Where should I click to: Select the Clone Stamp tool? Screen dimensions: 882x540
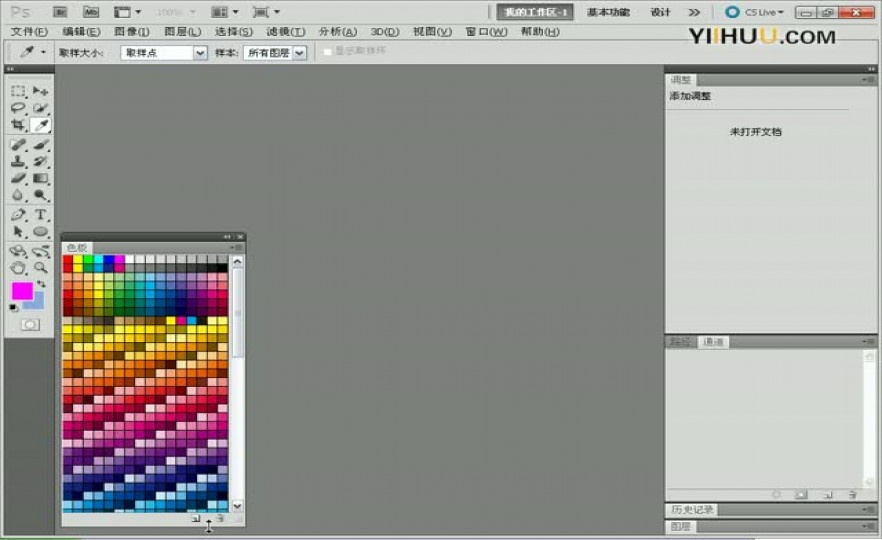(18, 162)
